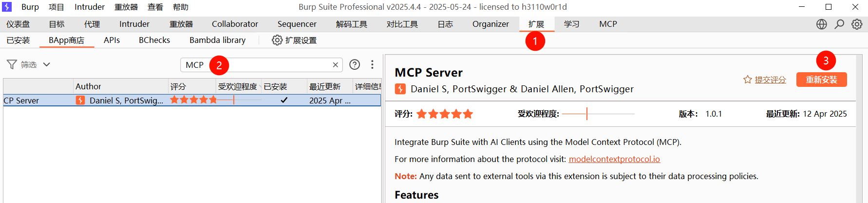Sort by the 已安装 column header
The width and height of the screenshot is (868, 203).
point(284,86)
